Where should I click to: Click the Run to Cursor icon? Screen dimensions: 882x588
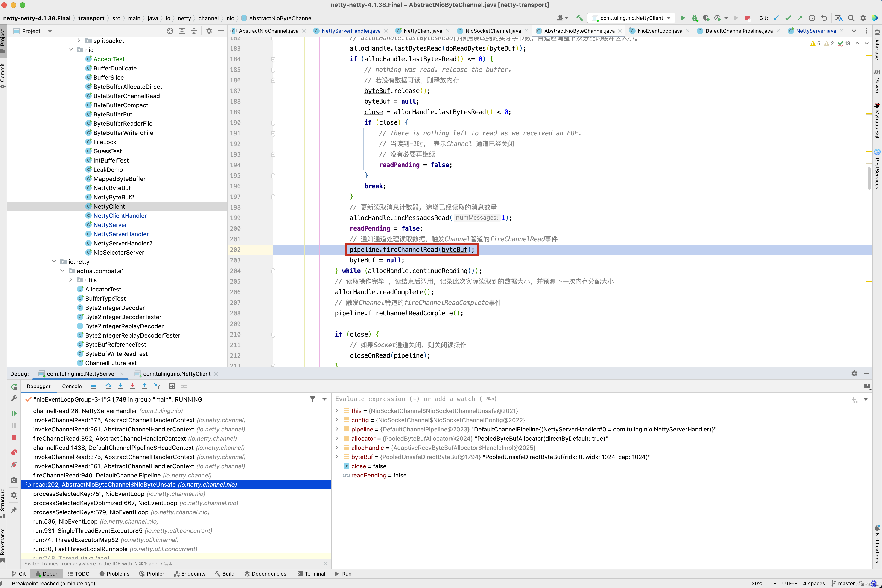157,386
